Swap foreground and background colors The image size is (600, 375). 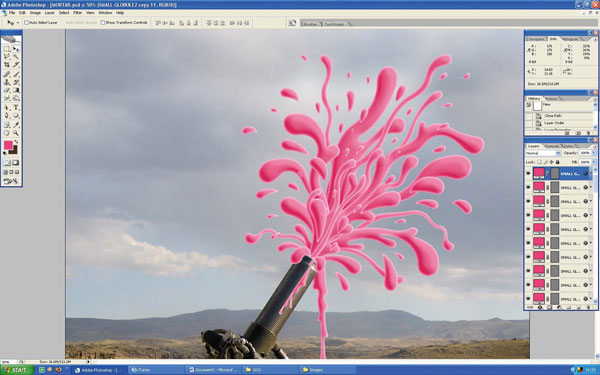pos(16,141)
